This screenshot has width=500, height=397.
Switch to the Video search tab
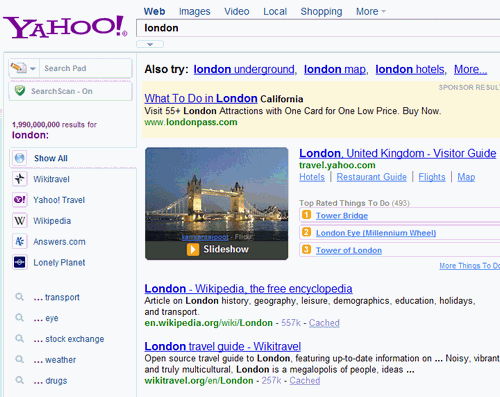[x=237, y=11]
